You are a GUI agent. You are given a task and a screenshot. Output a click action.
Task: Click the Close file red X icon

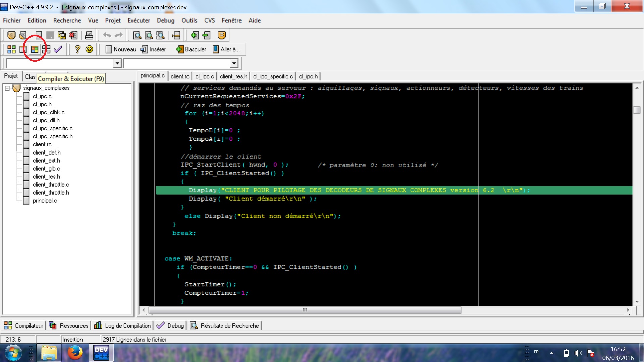(73, 35)
